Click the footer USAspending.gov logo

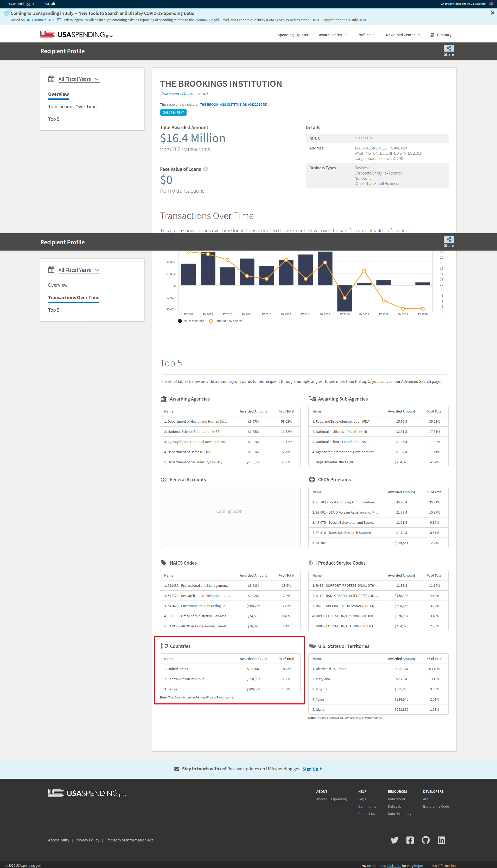click(87, 793)
